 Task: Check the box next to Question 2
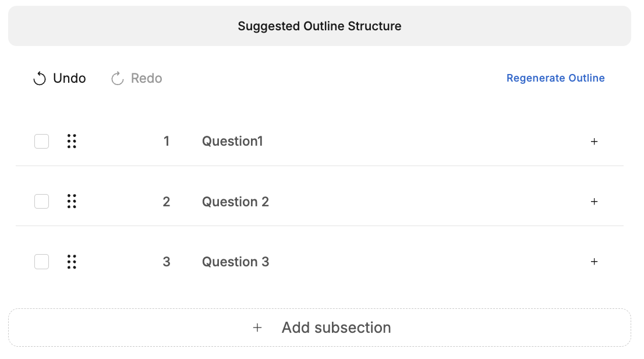pos(41,201)
